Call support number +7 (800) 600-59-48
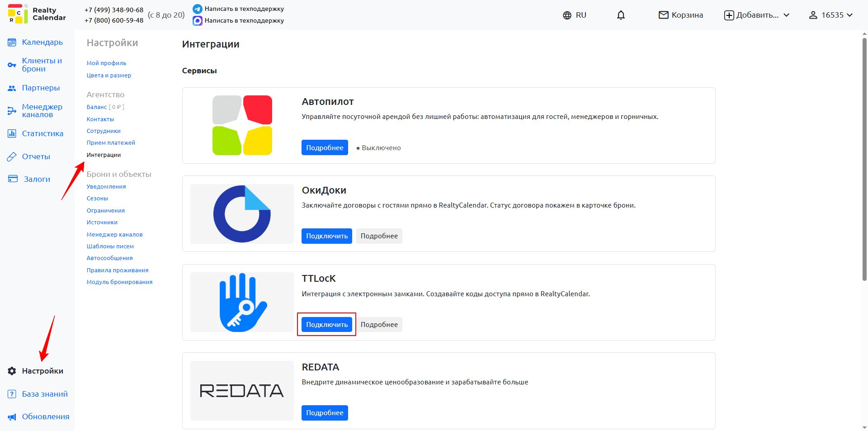Image resolution: width=868 pixels, height=431 pixels. click(x=114, y=20)
